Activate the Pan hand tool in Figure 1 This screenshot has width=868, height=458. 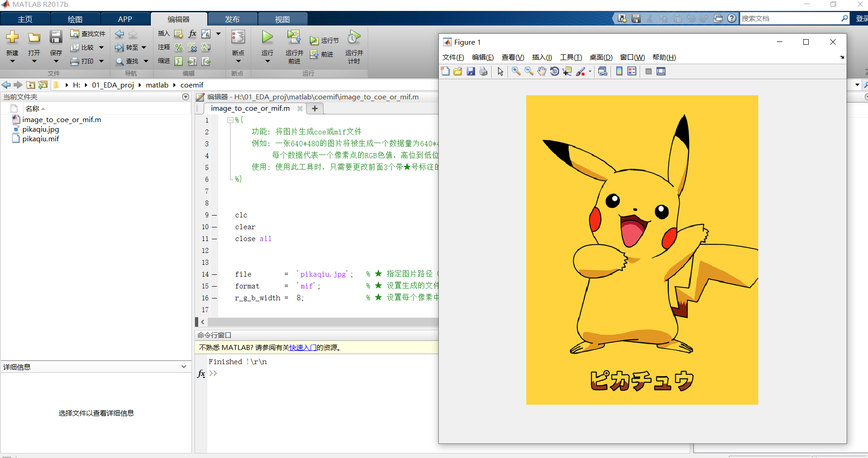click(541, 72)
